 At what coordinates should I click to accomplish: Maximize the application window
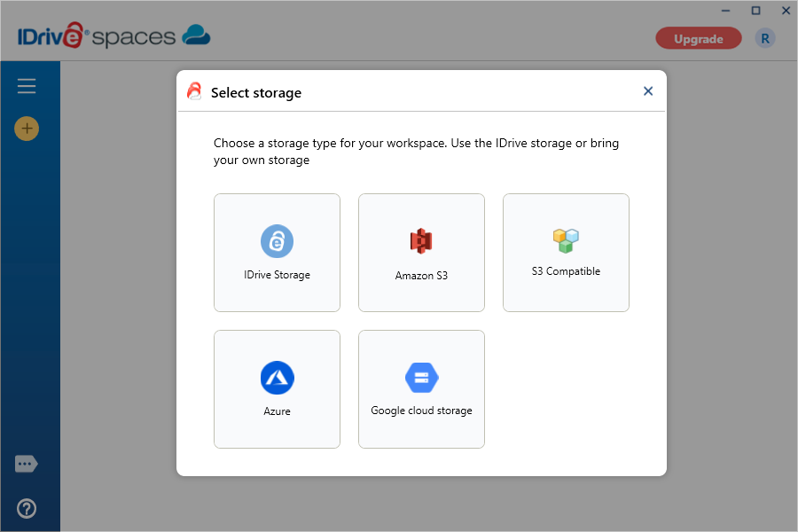(755, 10)
